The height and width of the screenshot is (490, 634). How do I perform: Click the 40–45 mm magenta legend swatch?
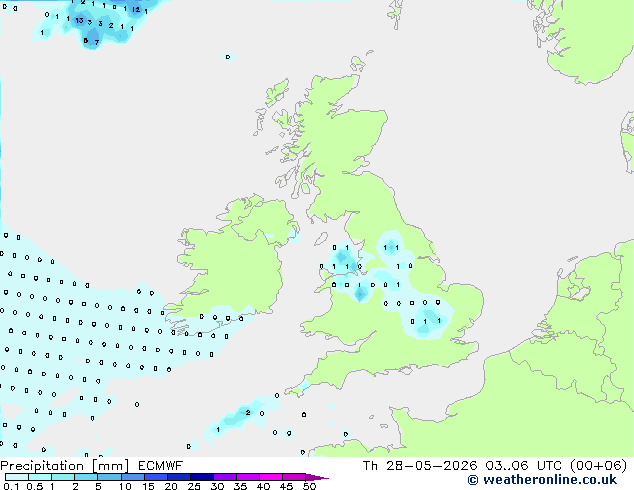[x=271, y=477]
